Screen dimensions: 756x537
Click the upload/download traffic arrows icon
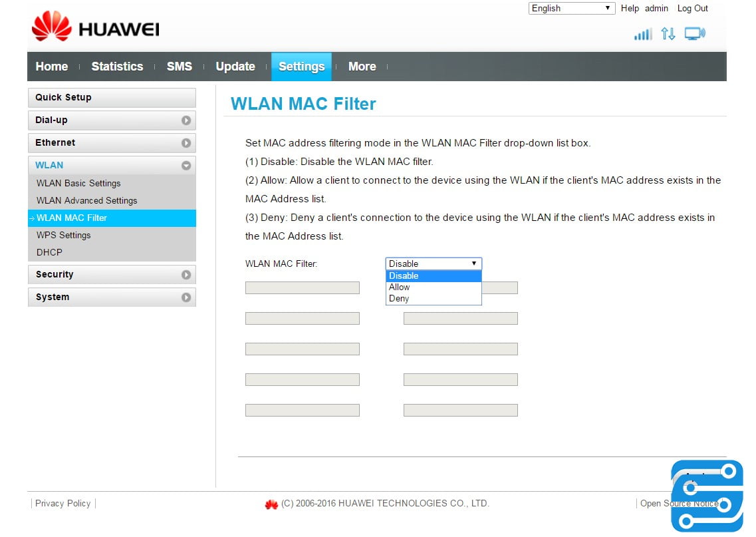[x=668, y=33]
